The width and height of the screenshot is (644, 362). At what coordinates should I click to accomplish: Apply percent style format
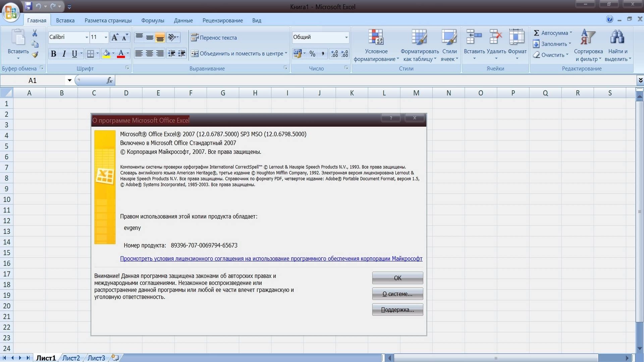(312, 54)
